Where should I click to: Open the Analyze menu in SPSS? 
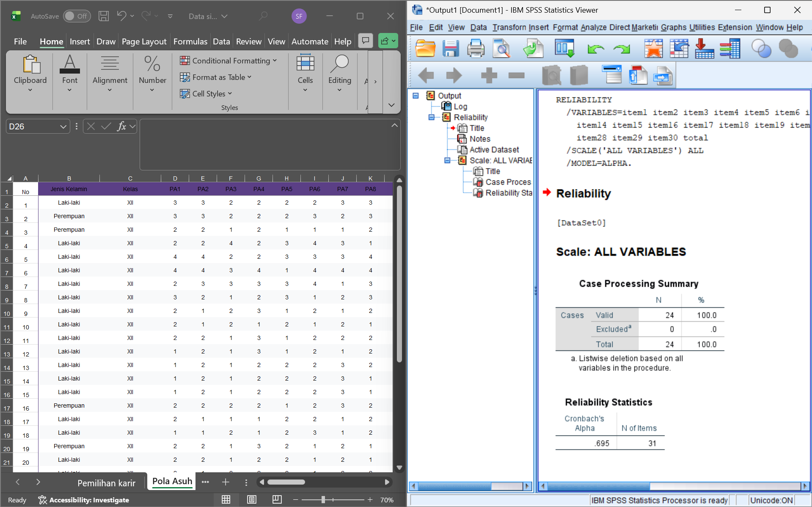593,27
